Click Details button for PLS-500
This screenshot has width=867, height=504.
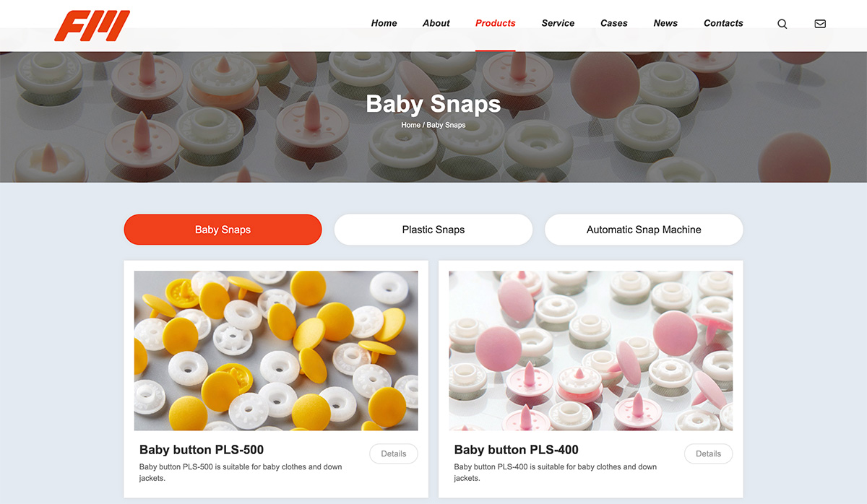(x=394, y=453)
